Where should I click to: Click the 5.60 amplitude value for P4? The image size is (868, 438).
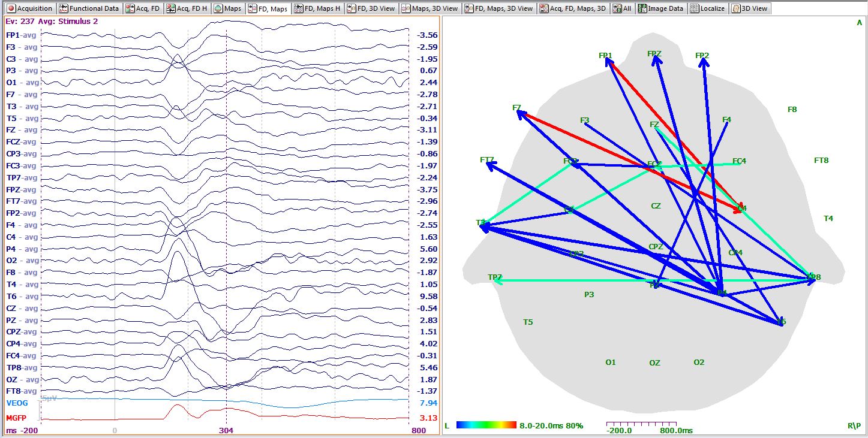(x=428, y=249)
